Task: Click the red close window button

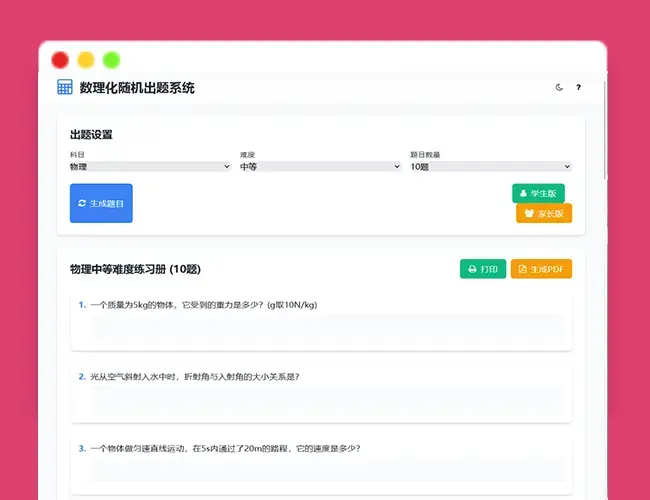Action: point(60,60)
